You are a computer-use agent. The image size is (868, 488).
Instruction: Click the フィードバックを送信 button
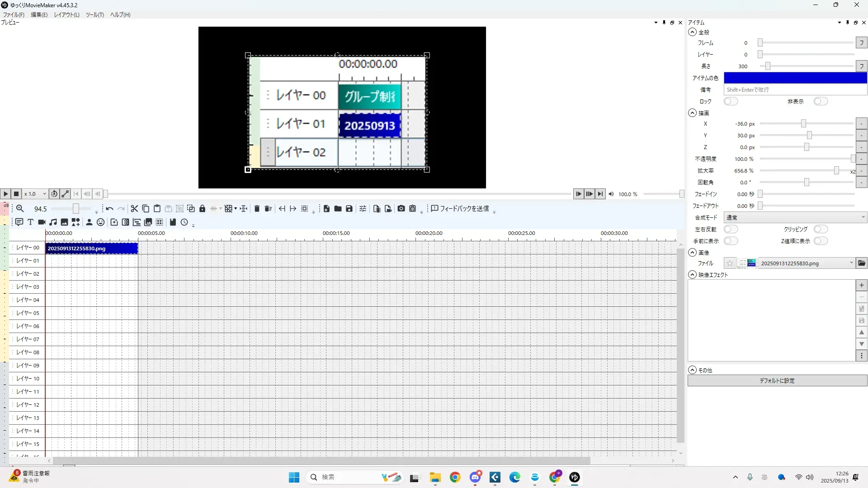pyautogui.click(x=460, y=209)
